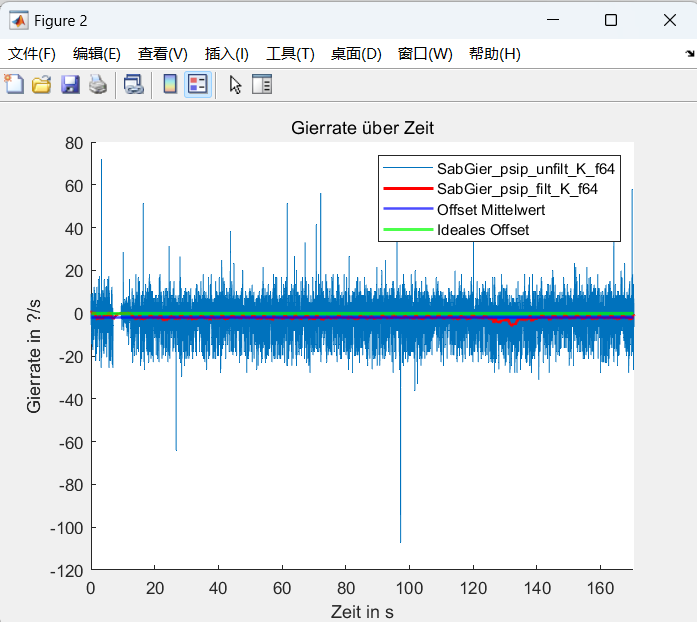This screenshot has width=697, height=622.
Task: Open the 文件(F) menu
Action: [32, 54]
